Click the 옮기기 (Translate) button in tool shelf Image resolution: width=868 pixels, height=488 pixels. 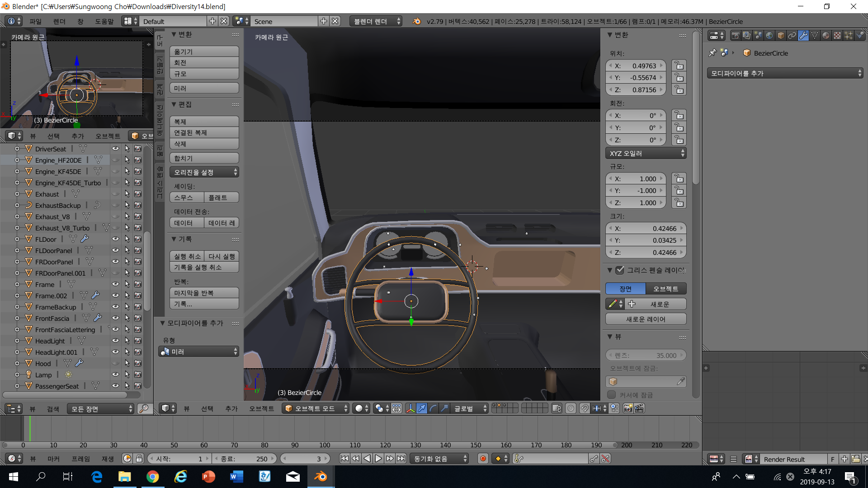point(204,52)
